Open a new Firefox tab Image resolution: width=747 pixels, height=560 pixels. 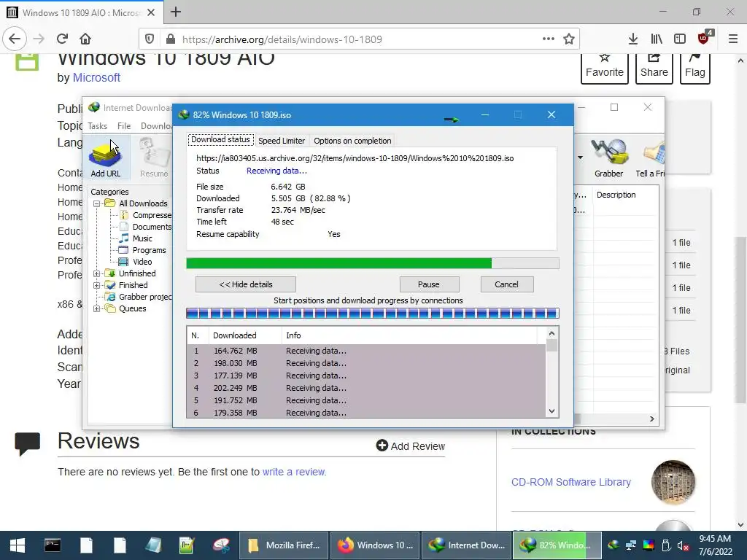tap(175, 12)
